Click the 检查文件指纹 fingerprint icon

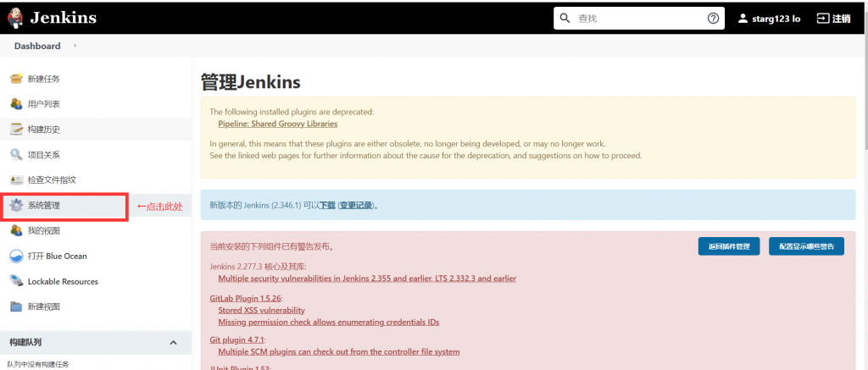point(17,179)
